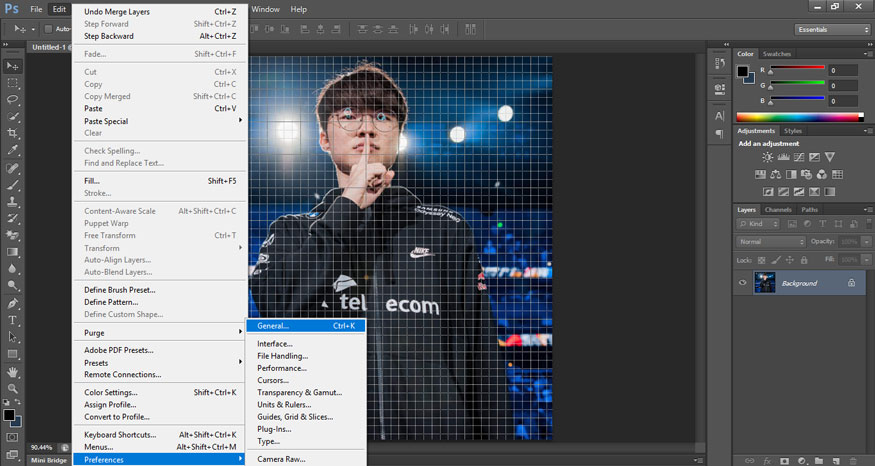
Task: Switch to the Channels tab
Action: click(x=778, y=210)
